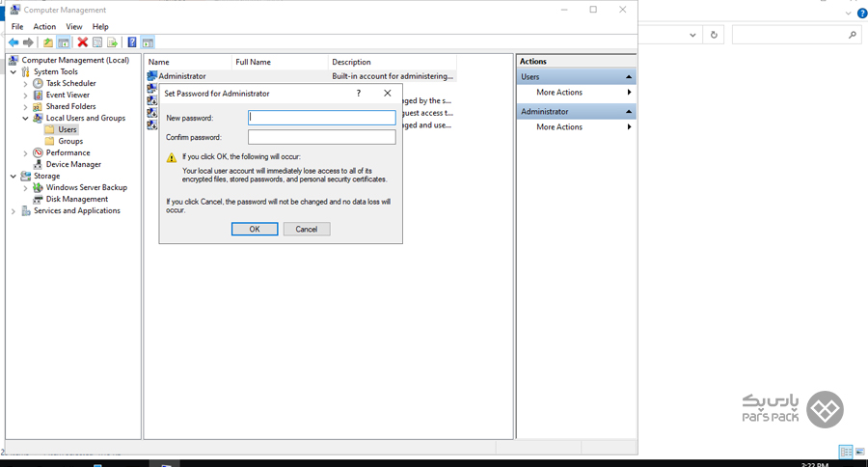Collapse the Storage tree node
This screenshot has height=467, width=868.
click(x=14, y=177)
